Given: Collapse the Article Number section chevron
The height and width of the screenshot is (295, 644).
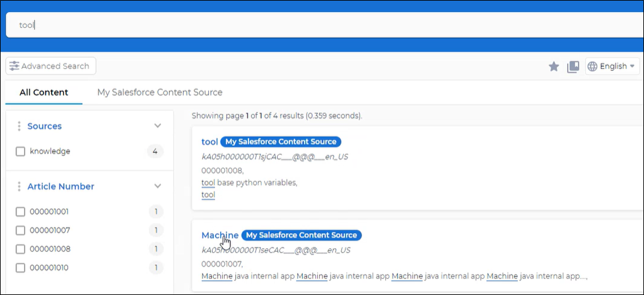Looking at the screenshot, I should pos(158,186).
